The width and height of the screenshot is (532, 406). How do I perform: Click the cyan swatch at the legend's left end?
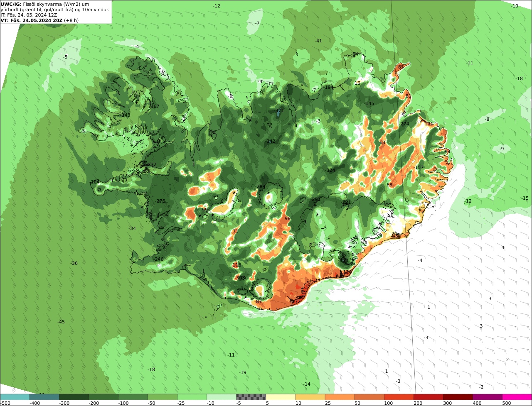(x=15, y=397)
